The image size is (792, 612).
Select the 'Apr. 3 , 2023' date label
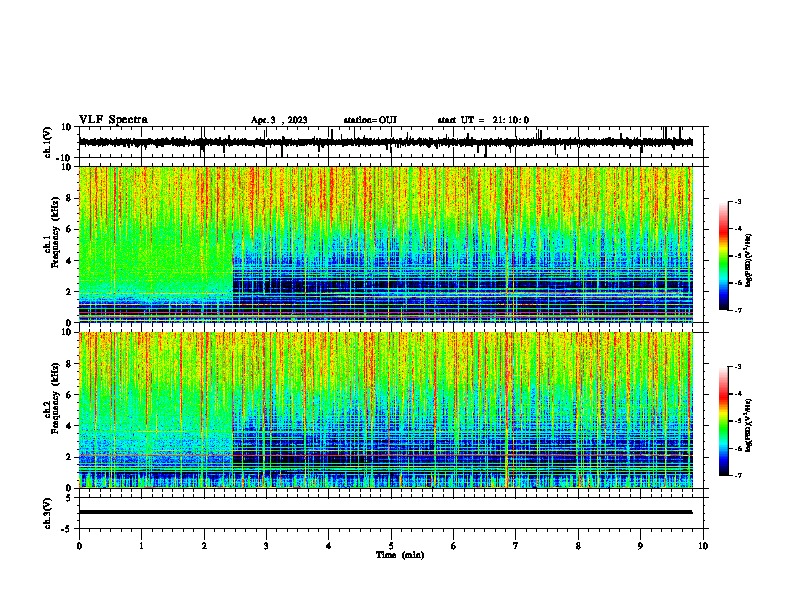coord(279,120)
